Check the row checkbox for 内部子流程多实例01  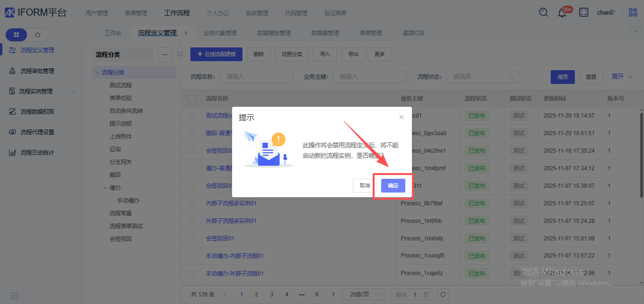pyautogui.click(x=192, y=203)
